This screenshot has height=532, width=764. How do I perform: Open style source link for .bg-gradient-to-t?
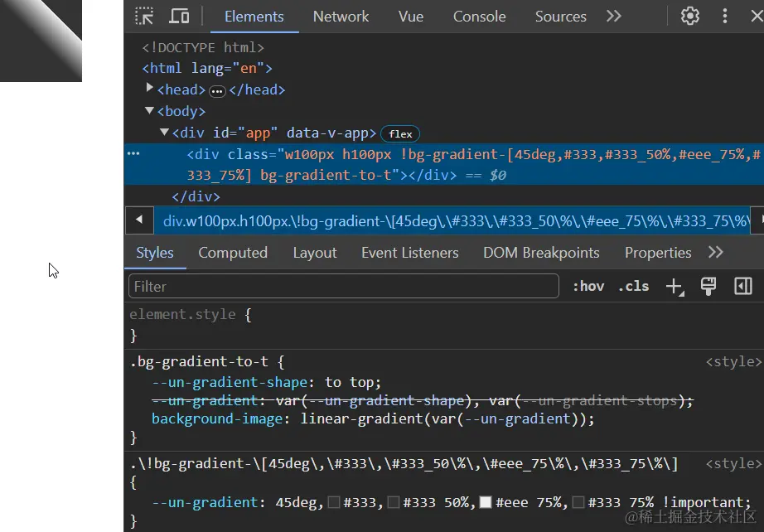[732, 361]
